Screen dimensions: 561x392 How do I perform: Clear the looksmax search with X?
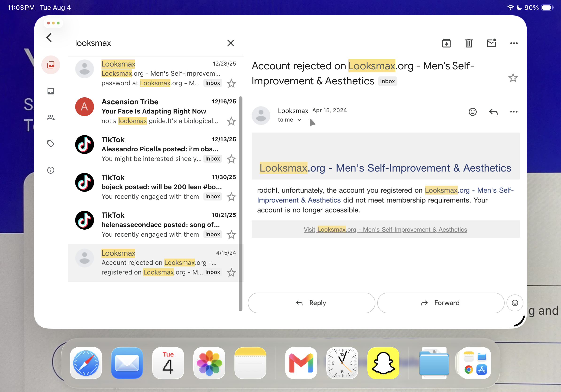(x=230, y=43)
